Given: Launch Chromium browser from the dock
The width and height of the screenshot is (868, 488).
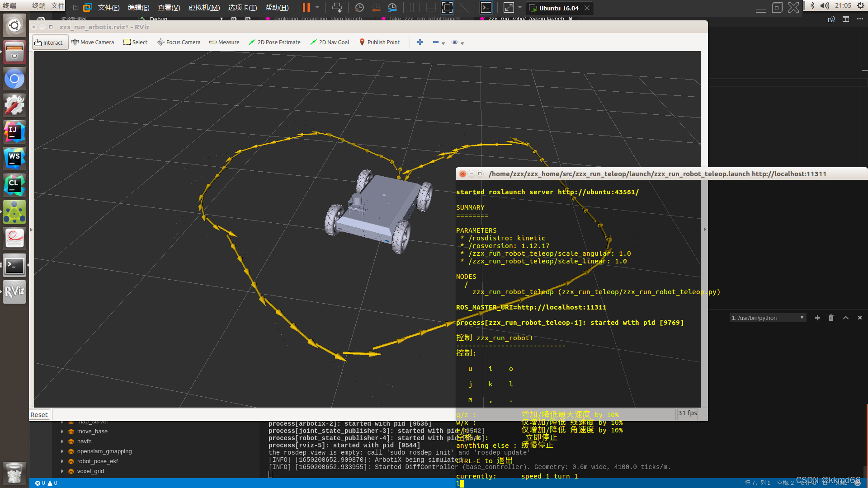Looking at the screenshot, I should click(x=14, y=79).
